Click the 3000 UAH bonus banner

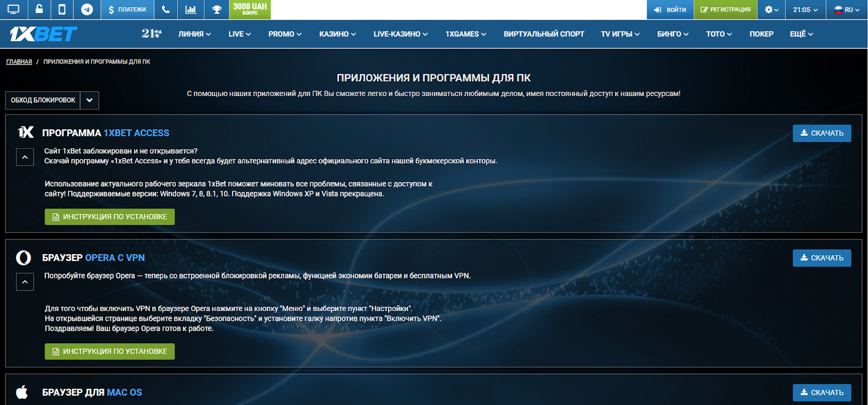click(x=250, y=9)
